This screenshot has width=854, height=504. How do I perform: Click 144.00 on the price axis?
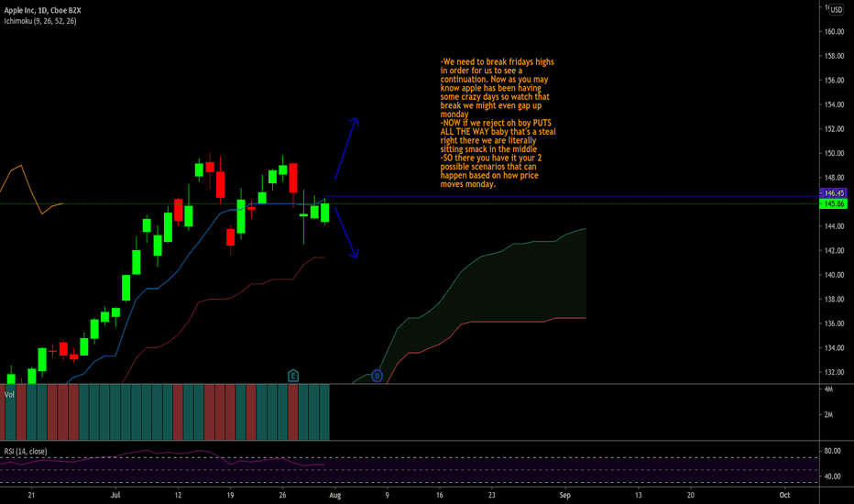click(x=834, y=226)
